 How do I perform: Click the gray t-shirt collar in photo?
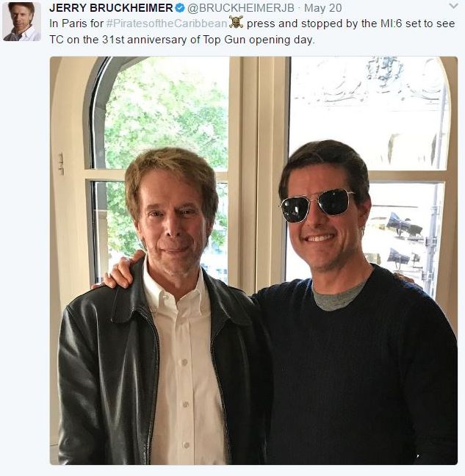tap(337, 297)
